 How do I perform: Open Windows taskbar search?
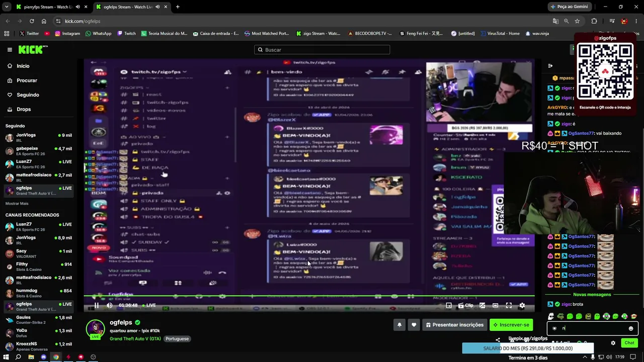18,357
